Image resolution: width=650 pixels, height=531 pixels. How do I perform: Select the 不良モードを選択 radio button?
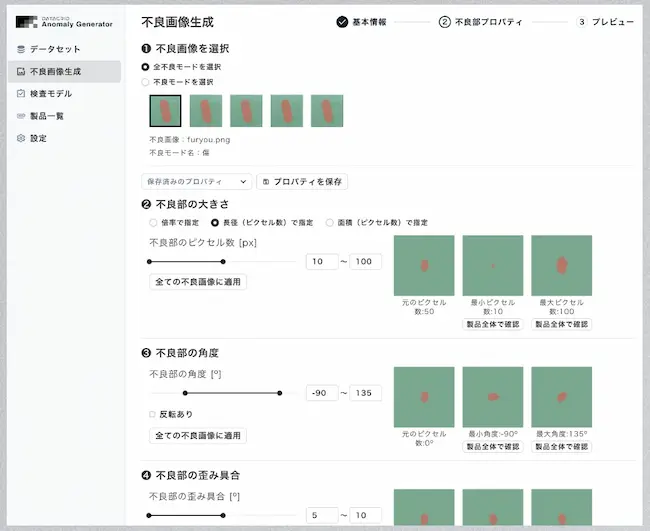point(146,82)
